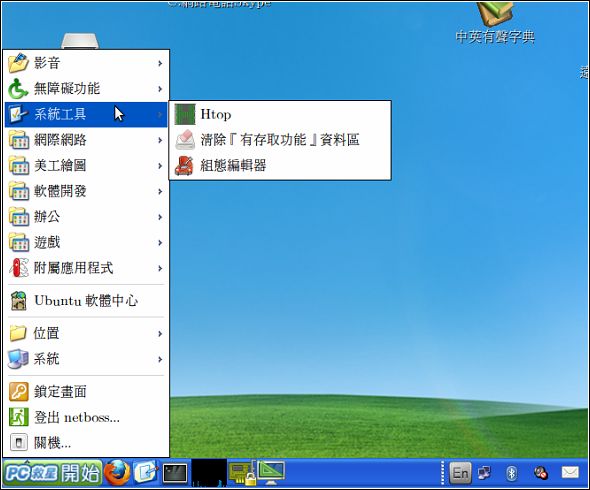
Task: Click the network card lock icon
Action: tap(243, 473)
